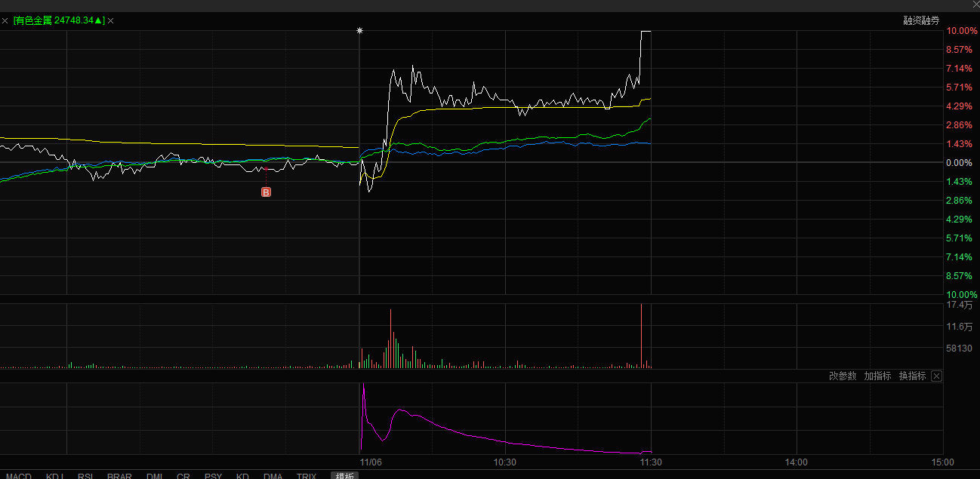Switch to the MACD indicator tab
980x479 pixels.
point(18,476)
